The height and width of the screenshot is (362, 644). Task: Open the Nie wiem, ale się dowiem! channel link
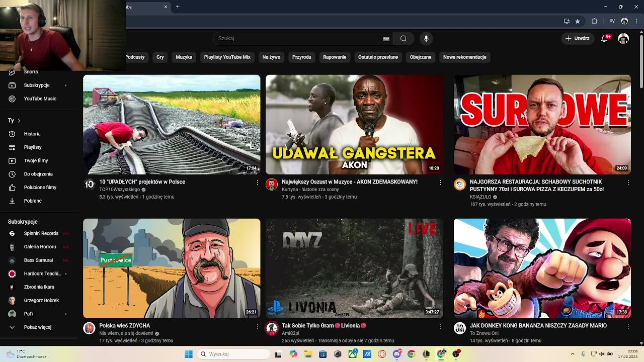pyautogui.click(x=126, y=333)
